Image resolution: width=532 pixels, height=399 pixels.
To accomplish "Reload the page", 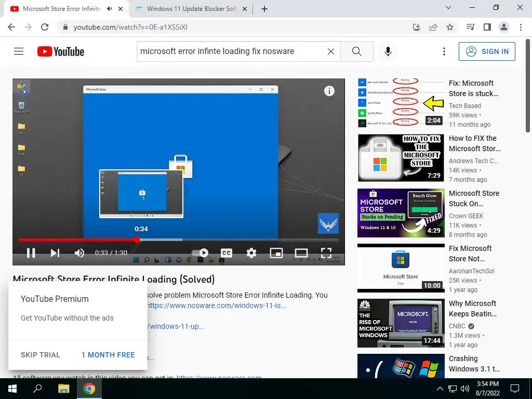I will pos(45,27).
